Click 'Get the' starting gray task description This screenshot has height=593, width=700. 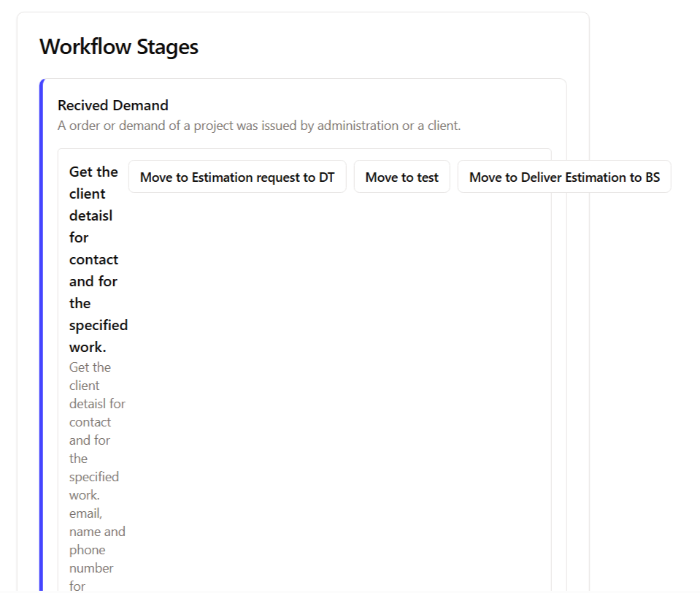point(90,367)
